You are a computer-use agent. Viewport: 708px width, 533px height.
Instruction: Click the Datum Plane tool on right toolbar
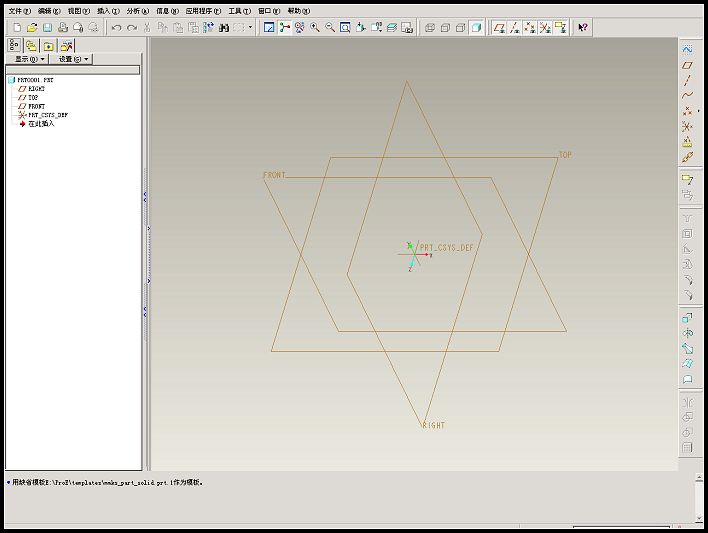(x=687, y=65)
